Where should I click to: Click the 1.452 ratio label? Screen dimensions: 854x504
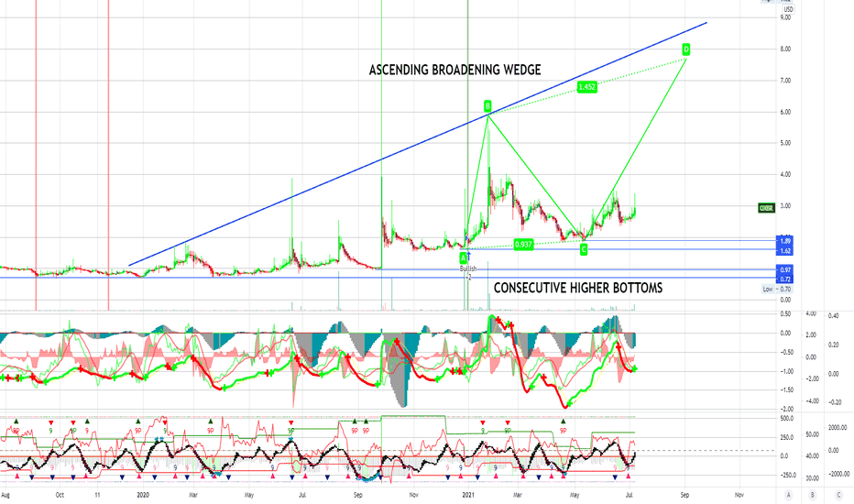click(586, 87)
